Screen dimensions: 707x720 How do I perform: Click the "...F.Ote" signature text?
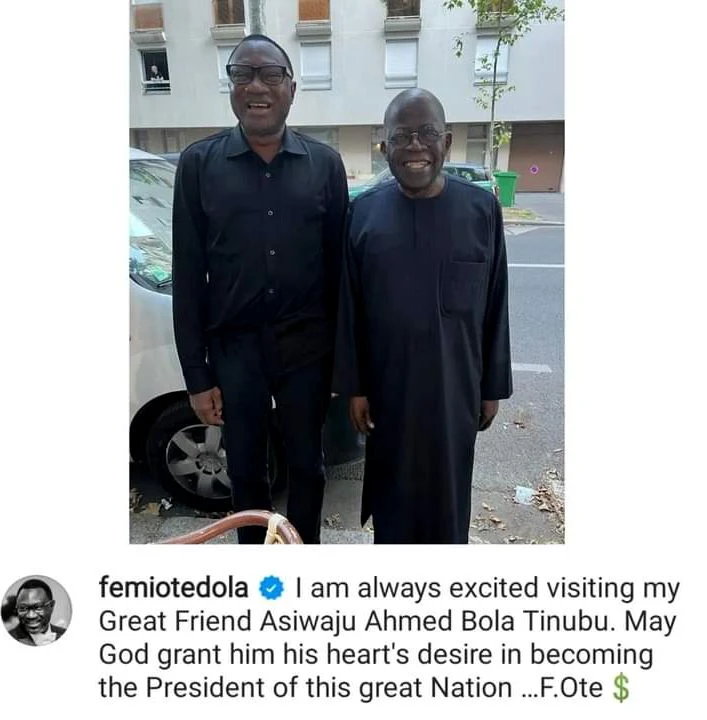point(562,688)
